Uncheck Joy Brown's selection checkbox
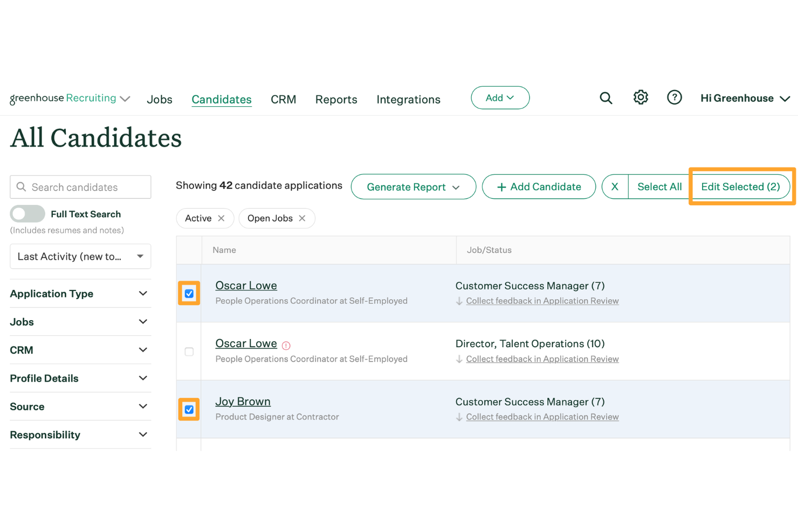798x532 pixels. 189,409
